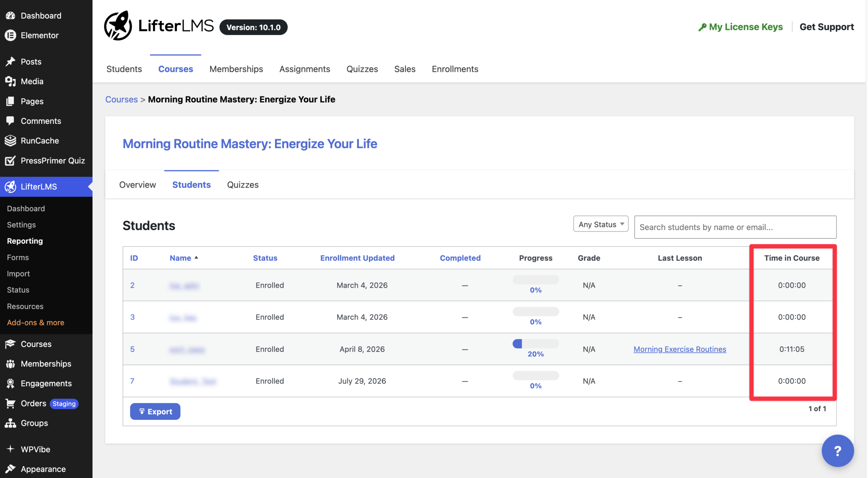Open the round help question mark button
Image resolution: width=868 pixels, height=478 pixels.
click(x=837, y=451)
